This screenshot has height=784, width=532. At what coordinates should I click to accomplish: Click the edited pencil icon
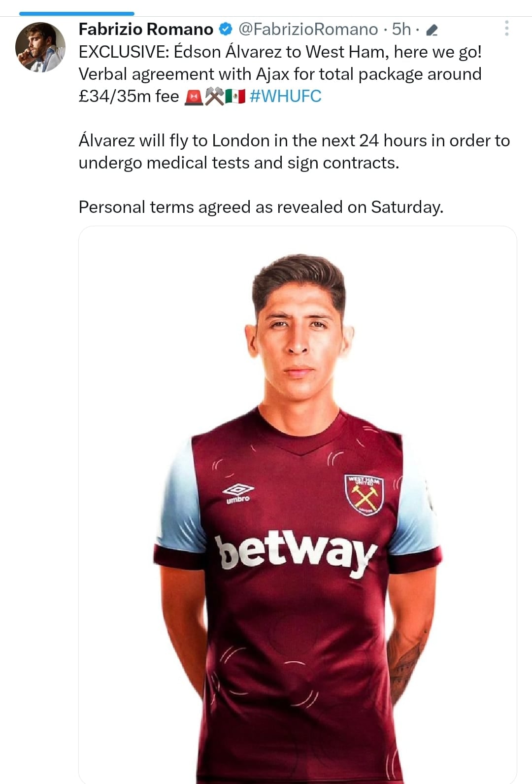[431, 31]
